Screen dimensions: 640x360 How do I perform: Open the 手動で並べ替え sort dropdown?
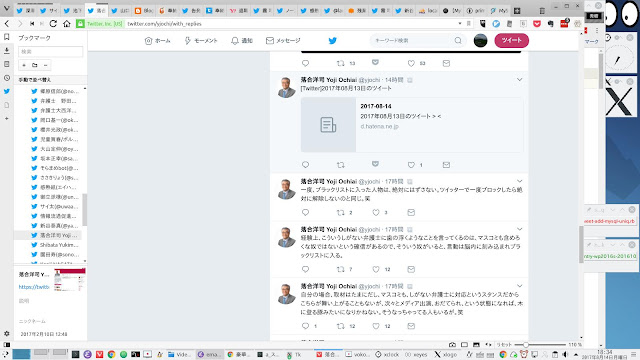50,80
